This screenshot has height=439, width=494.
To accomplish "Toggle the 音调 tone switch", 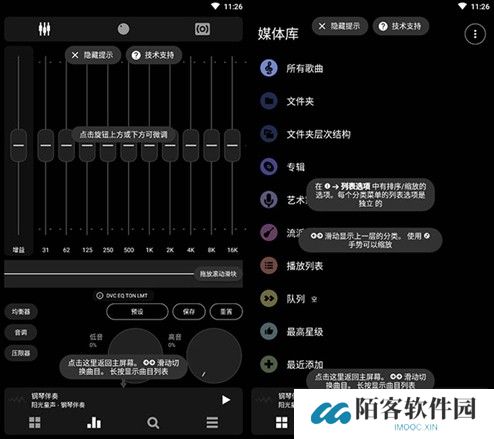I will pyautogui.click(x=21, y=332).
